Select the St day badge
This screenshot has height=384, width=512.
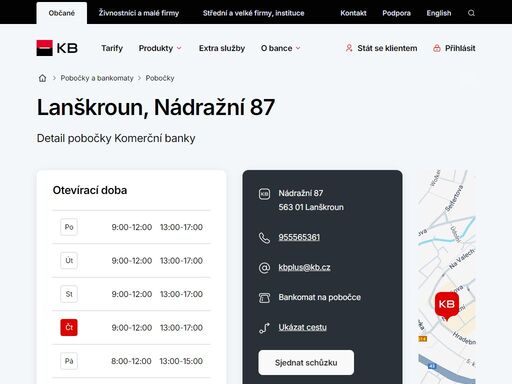[x=69, y=294]
